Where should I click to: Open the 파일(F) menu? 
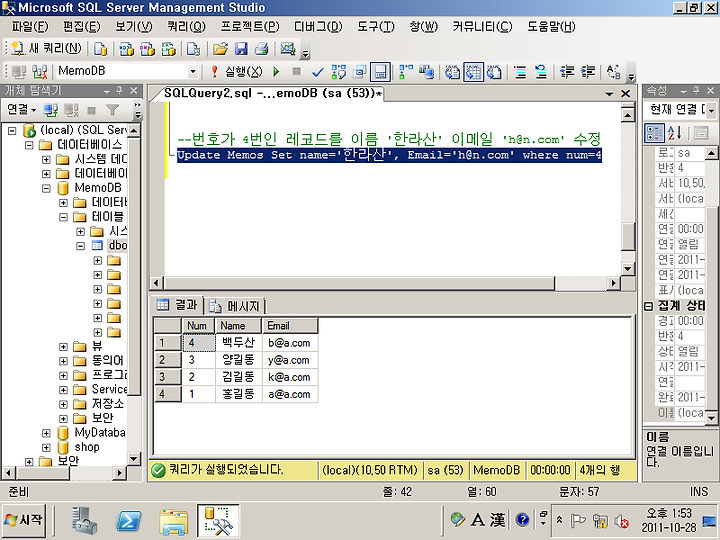pyautogui.click(x=30, y=27)
